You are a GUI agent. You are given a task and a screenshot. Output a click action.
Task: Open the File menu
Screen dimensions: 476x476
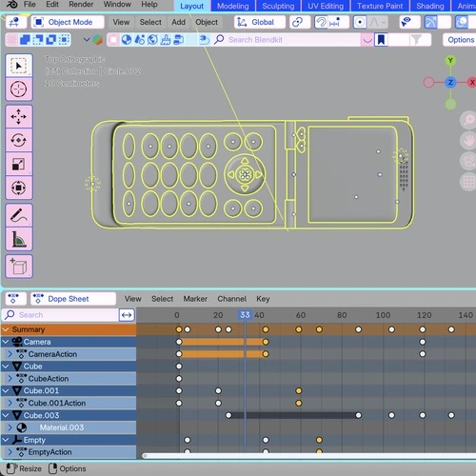point(30,5)
